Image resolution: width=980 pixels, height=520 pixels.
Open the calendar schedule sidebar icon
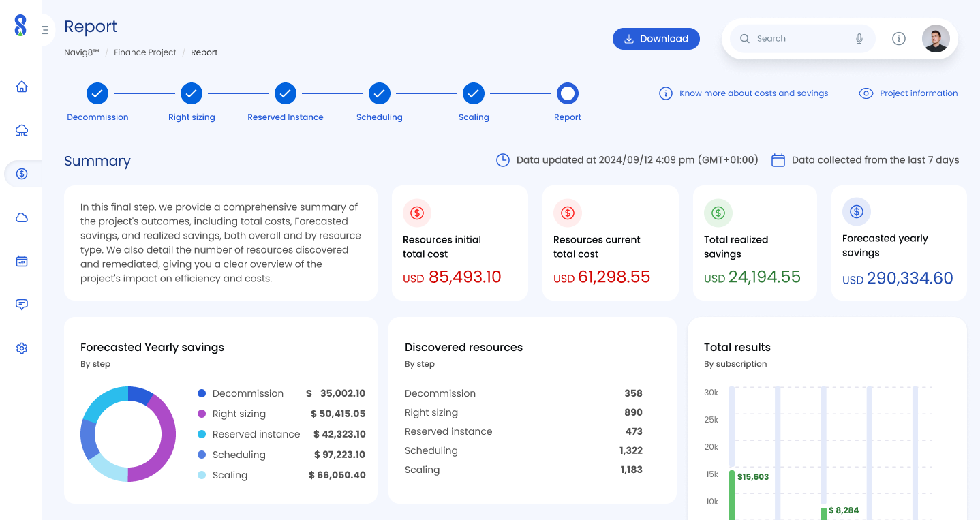tap(22, 261)
